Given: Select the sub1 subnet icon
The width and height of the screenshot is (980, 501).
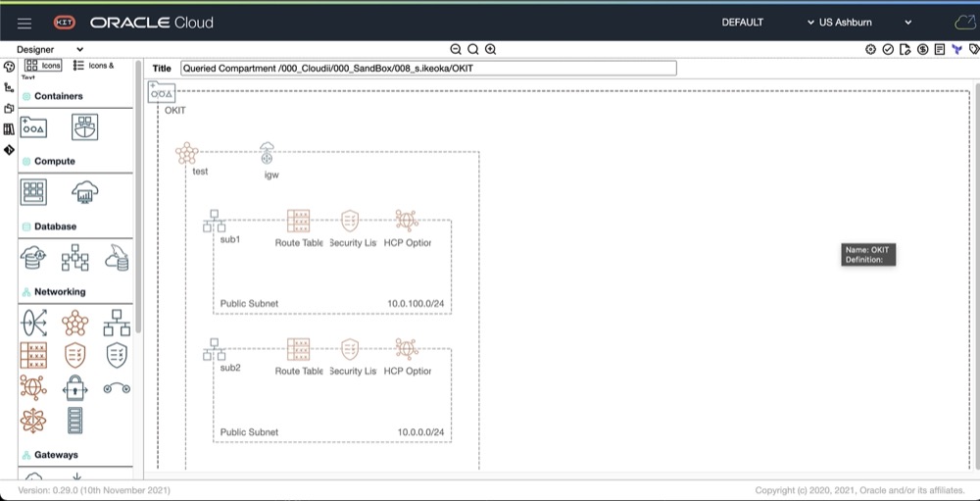Looking at the screenshot, I should point(215,221).
